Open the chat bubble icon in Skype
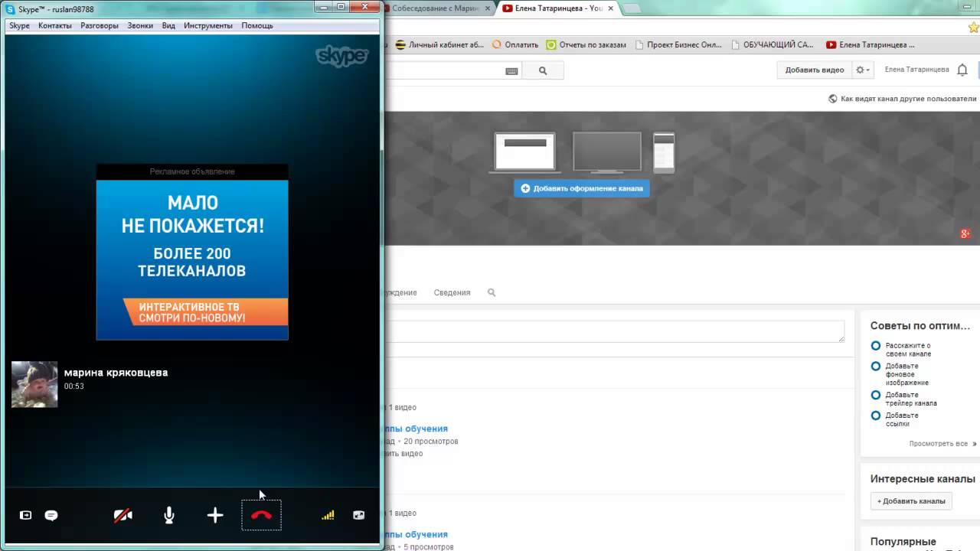 pyautogui.click(x=51, y=515)
